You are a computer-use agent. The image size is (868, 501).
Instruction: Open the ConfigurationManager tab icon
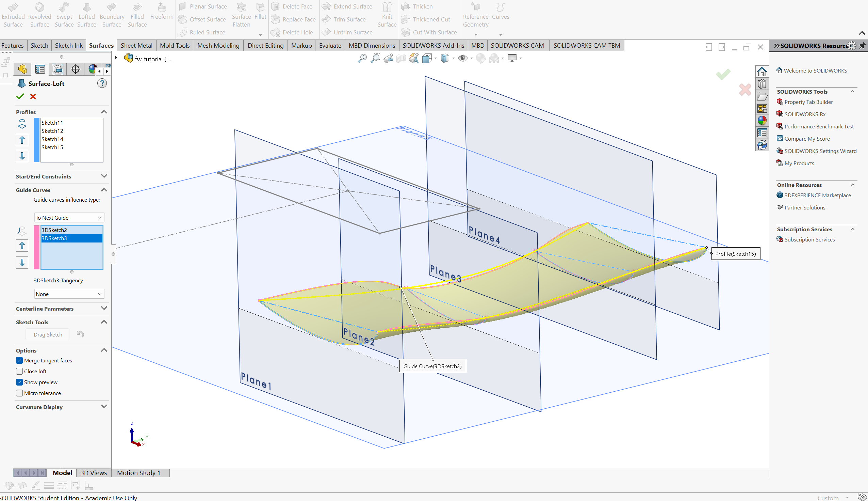(58, 69)
